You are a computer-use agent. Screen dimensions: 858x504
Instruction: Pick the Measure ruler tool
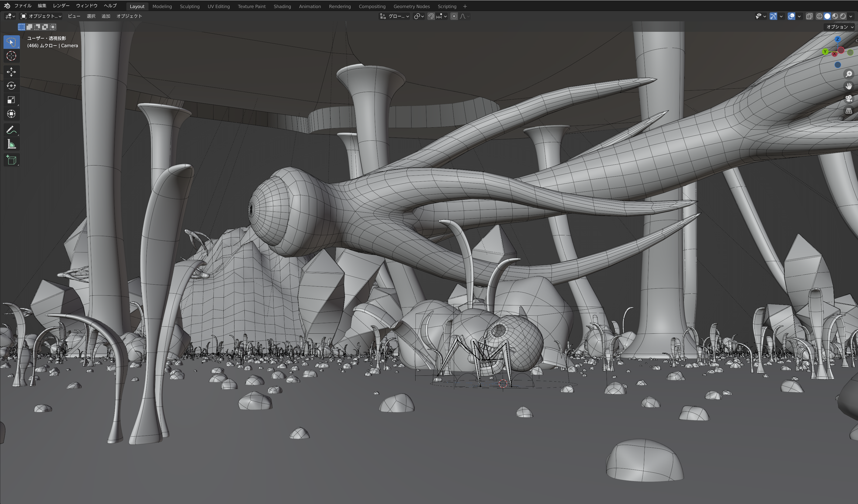click(x=11, y=144)
